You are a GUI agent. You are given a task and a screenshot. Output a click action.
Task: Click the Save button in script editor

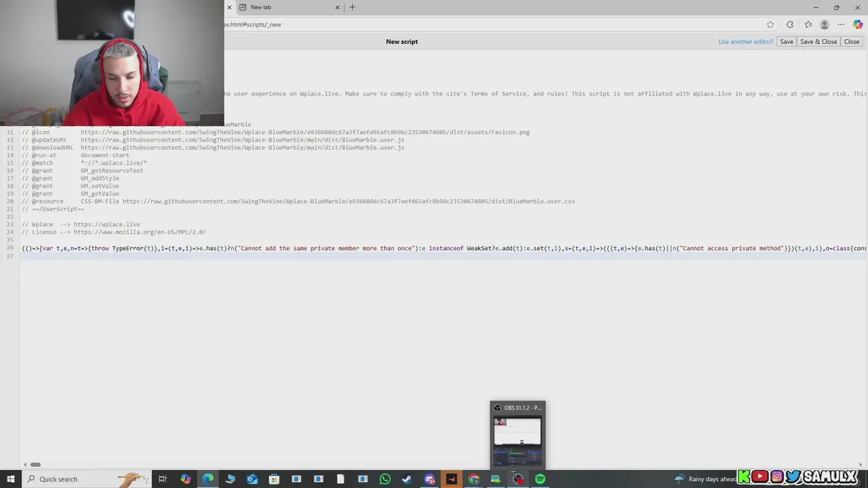(x=786, y=41)
